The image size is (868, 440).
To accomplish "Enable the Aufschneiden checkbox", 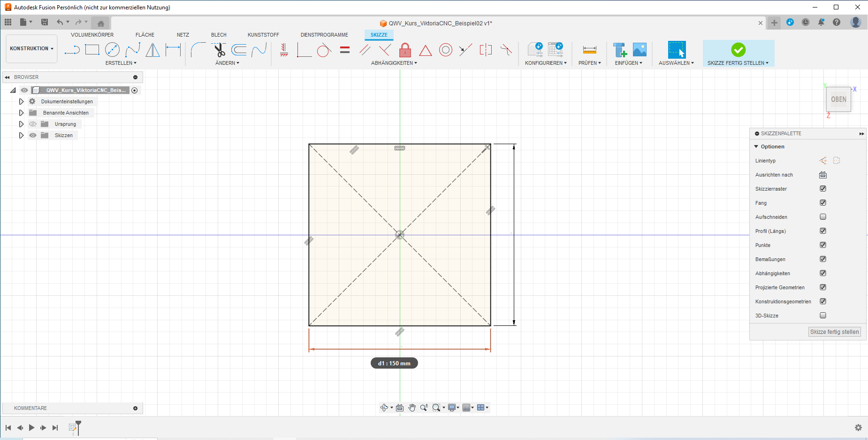I will tap(823, 217).
